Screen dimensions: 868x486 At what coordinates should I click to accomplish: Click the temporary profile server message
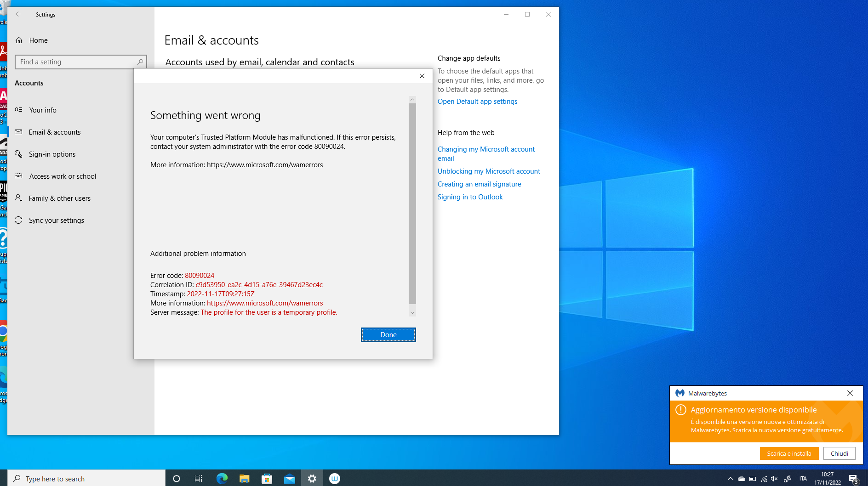(x=269, y=312)
